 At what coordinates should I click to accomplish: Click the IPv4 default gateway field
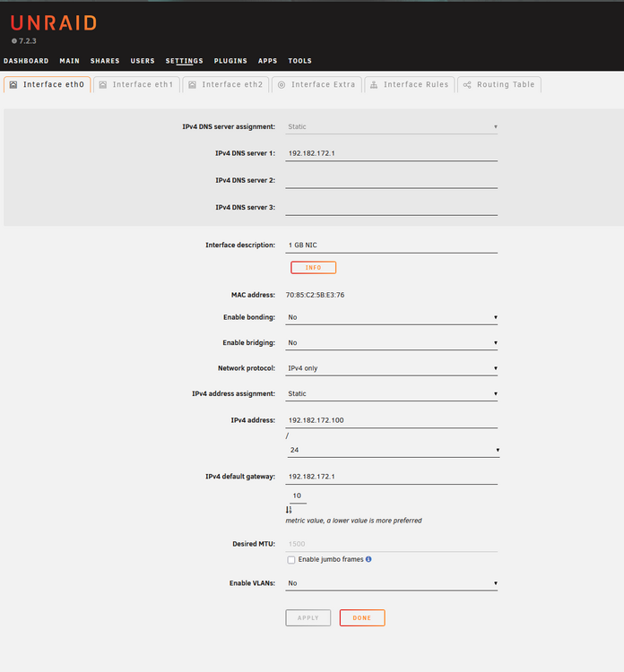tap(391, 477)
